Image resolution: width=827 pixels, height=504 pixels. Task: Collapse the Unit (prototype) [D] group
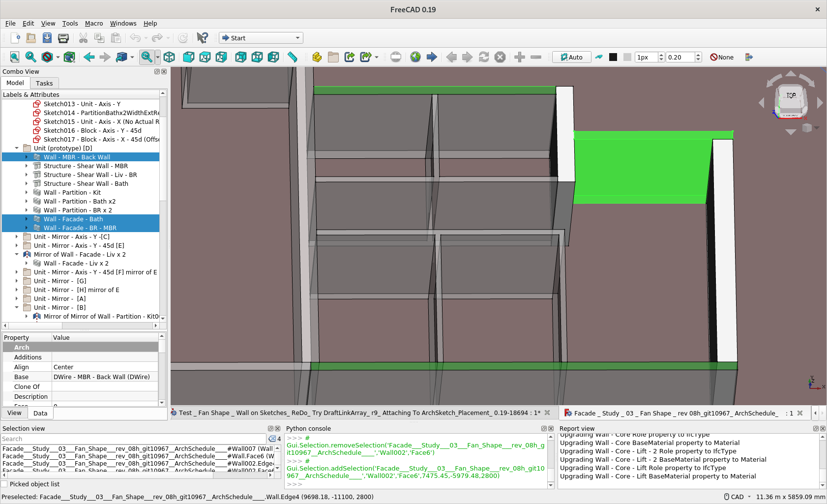tap(17, 148)
